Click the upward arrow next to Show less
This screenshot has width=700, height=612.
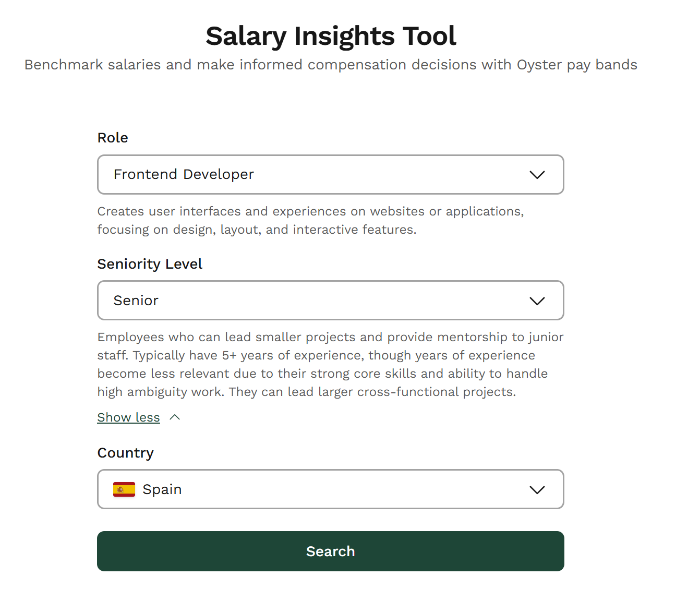click(175, 417)
